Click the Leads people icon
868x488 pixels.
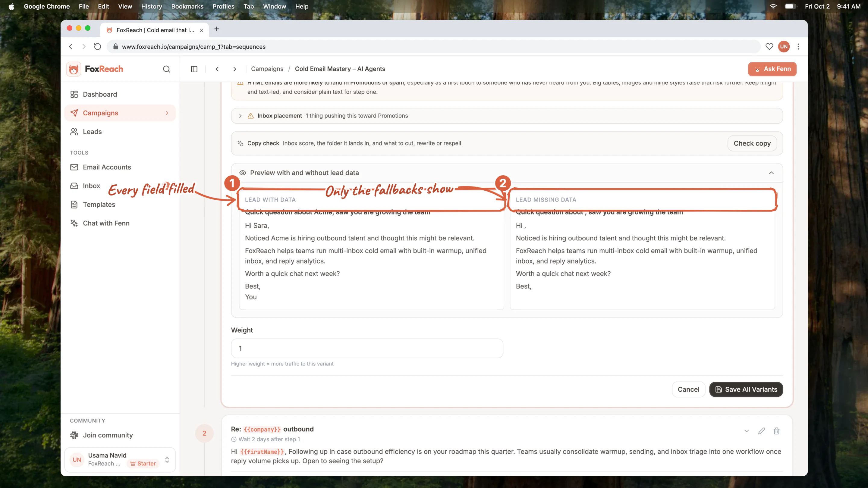click(x=74, y=132)
